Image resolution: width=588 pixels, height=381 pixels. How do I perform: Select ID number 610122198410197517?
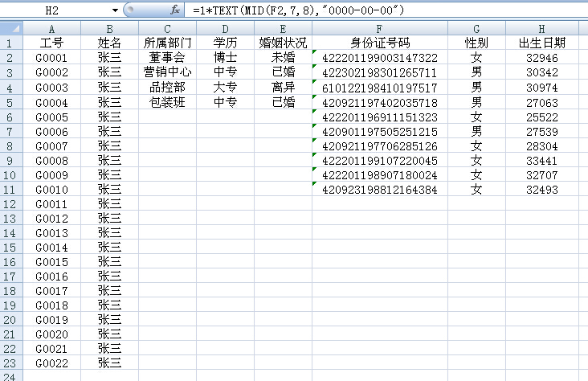coord(379,88)
